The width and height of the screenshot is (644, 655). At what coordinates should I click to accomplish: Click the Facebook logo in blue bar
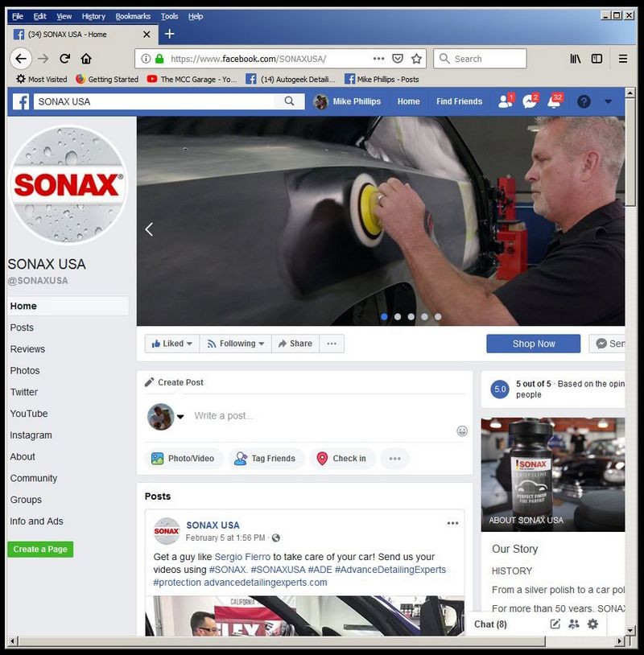click(21, 101)
